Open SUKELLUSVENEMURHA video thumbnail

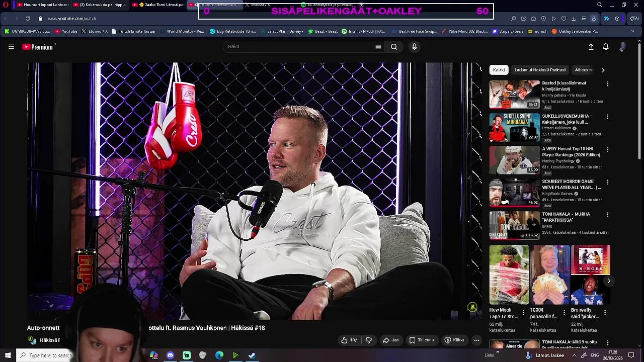(514, 127)
